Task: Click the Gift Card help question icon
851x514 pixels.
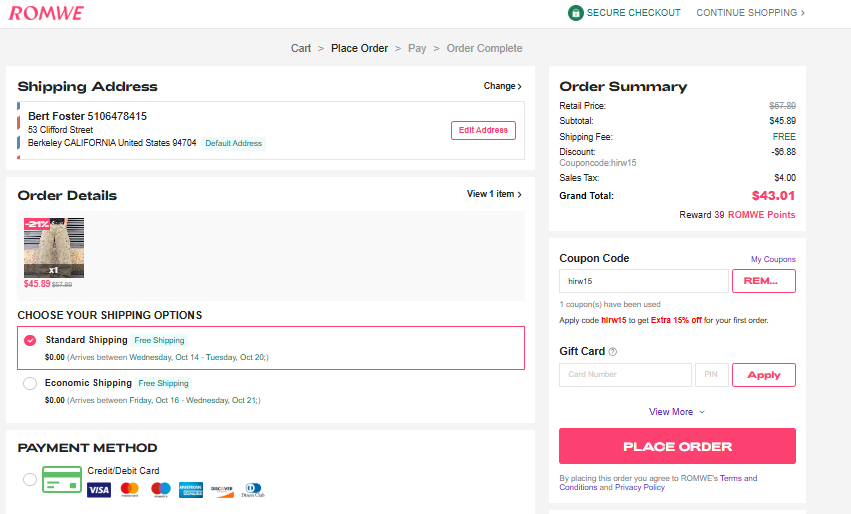Action: (613, 352)
